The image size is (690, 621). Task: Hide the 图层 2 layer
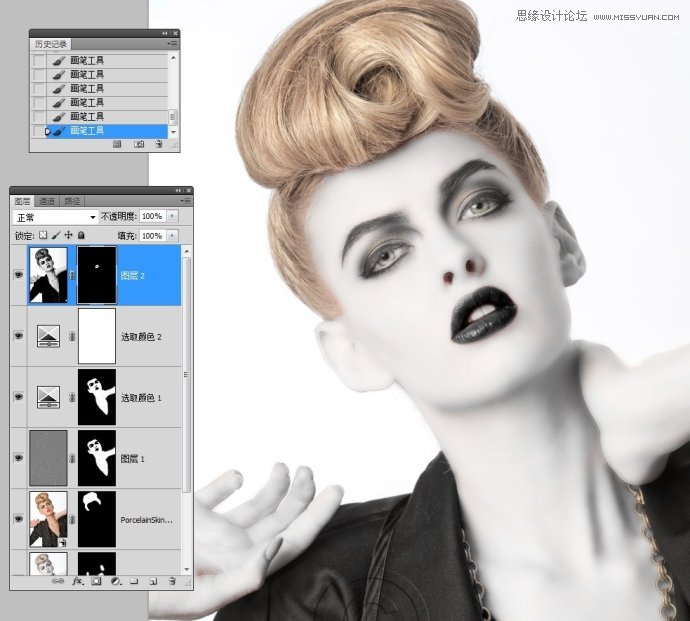click(18, 275)
